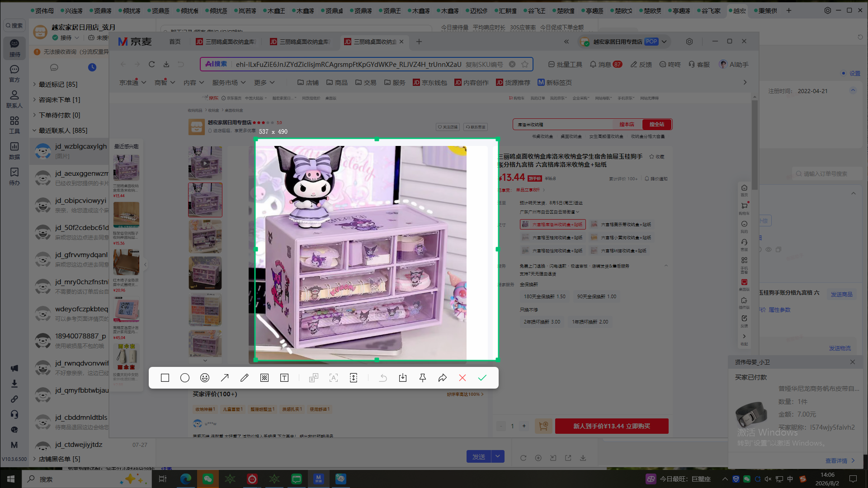Screen dimensions: 868x488
Task: Expand the 商智 dropdown menu
Action: 165,83
